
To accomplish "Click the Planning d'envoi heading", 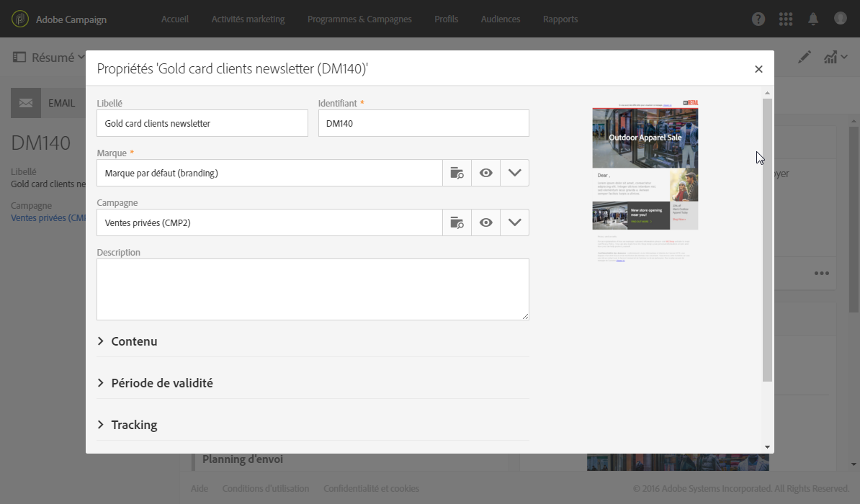I will [243, 459].
